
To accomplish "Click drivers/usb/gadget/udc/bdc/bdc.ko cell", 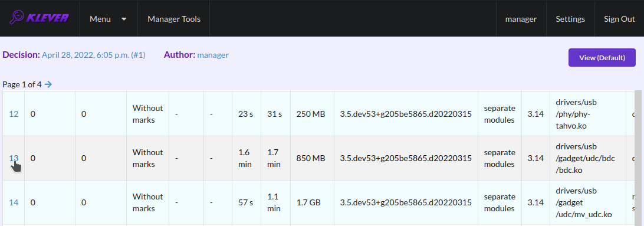I will [588, 158].
